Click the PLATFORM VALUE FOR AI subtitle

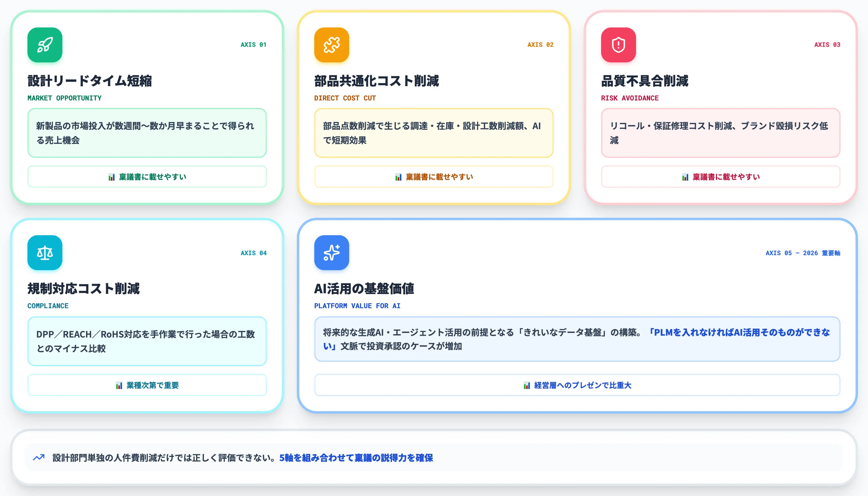point(357,306)
